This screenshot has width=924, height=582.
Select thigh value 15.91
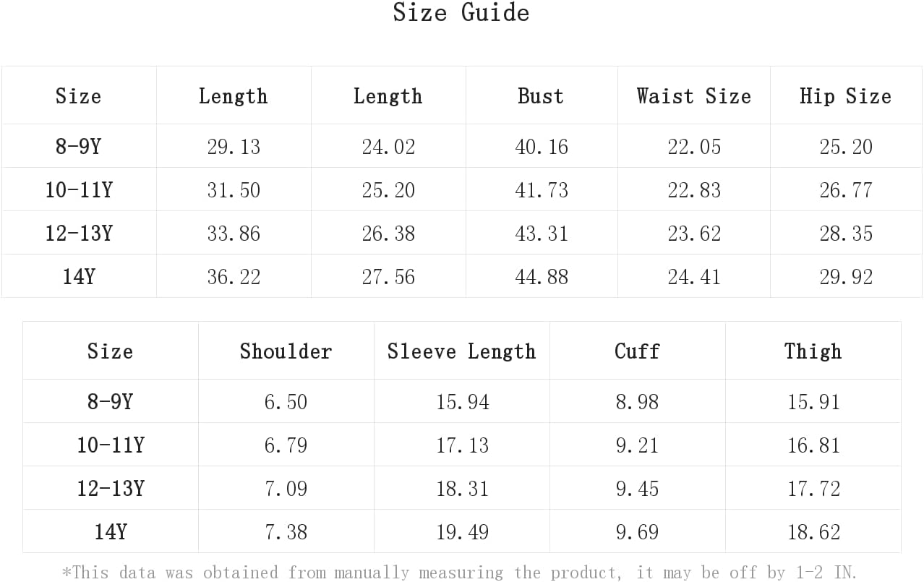coord(813,402)
